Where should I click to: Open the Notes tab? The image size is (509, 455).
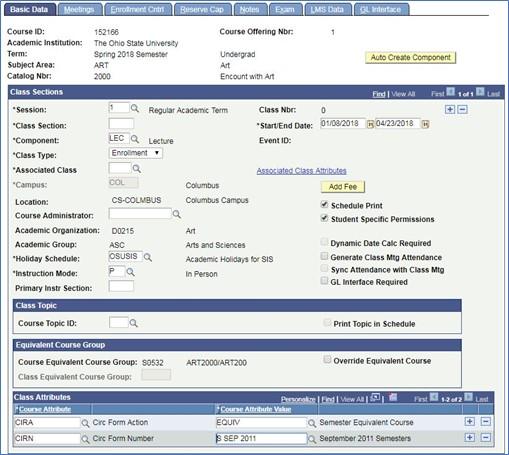(x=250, y=10)
